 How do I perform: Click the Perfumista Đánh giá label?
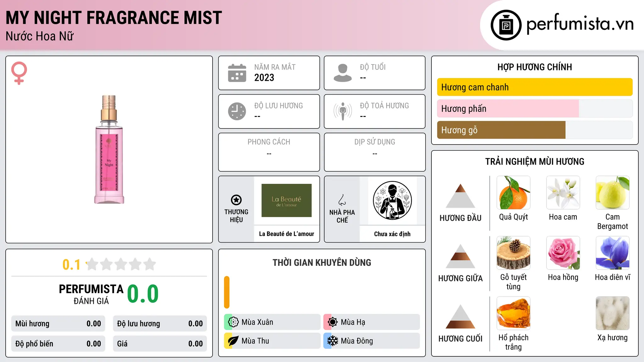click(x=91, y=294)
